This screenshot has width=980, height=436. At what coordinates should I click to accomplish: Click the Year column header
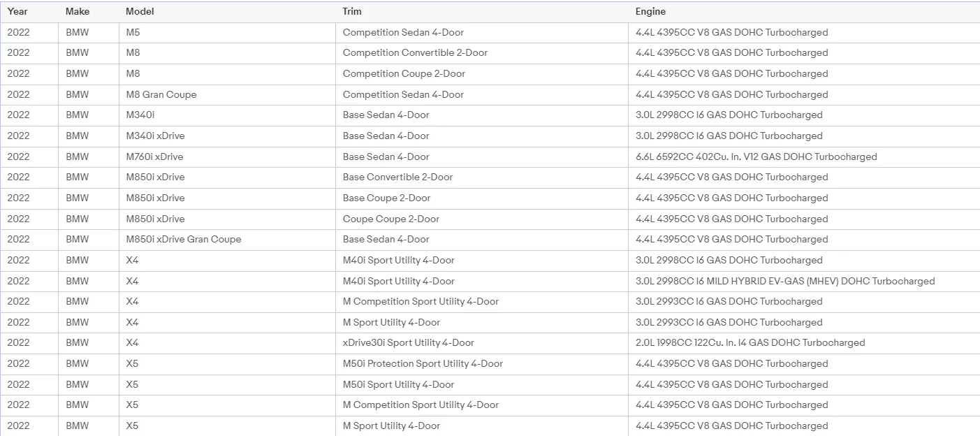pyautogui.click(x=29, y=12)
